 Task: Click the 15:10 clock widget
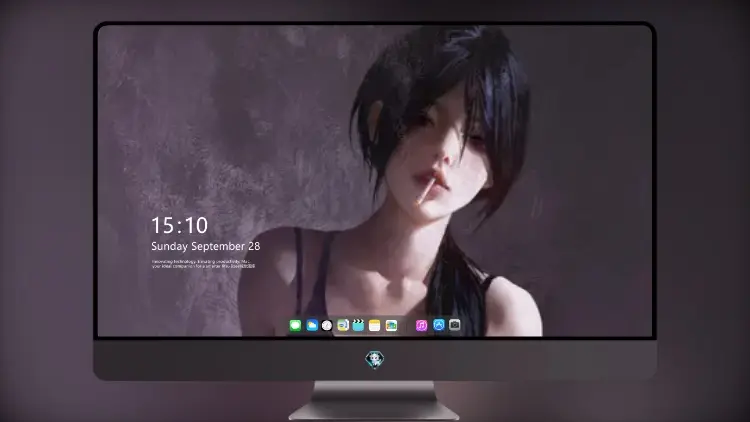coord(179,225)
